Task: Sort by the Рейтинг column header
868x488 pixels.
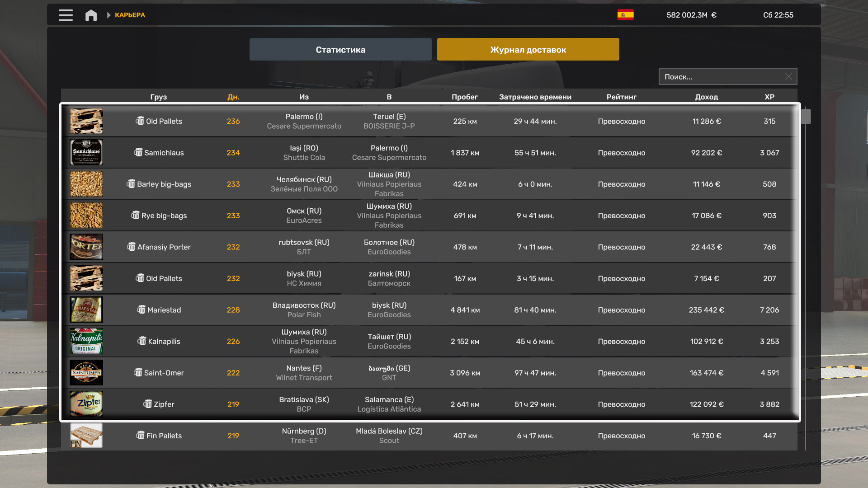Action: (622, 97)
